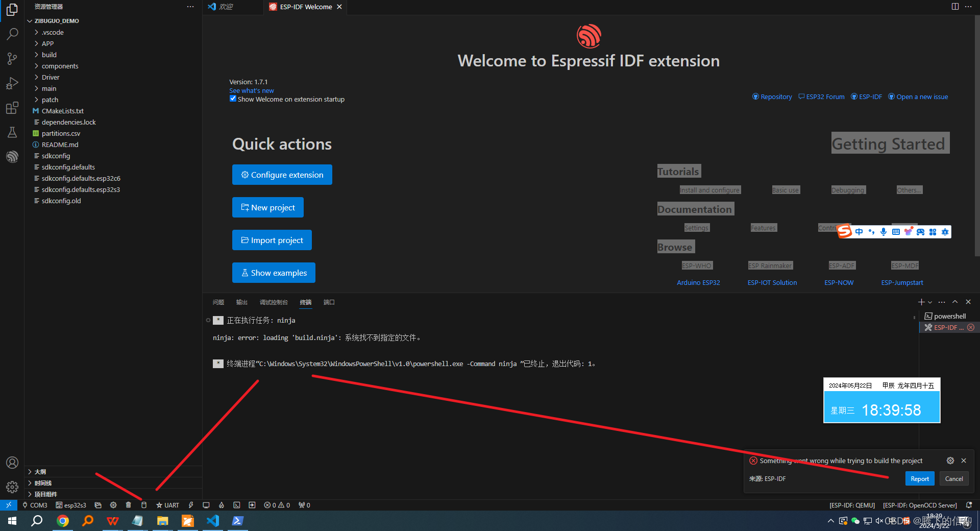Click Configure extension button

(282, 175)
